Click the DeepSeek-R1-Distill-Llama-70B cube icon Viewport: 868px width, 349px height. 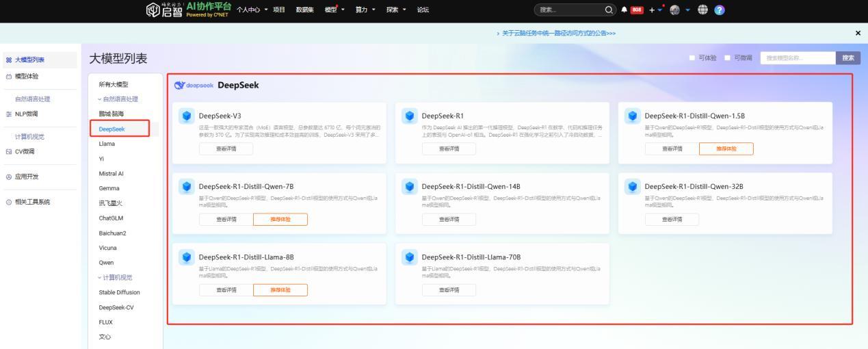click(410, 257)
